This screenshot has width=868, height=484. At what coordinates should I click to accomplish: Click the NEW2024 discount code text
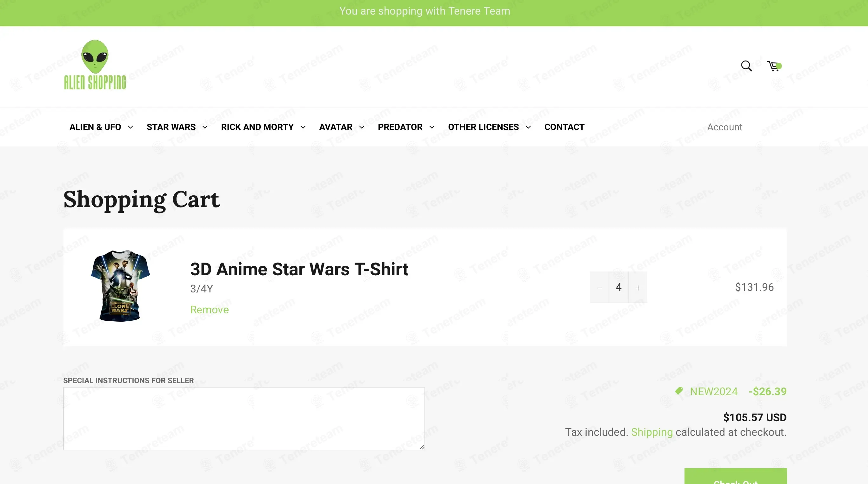714,391
